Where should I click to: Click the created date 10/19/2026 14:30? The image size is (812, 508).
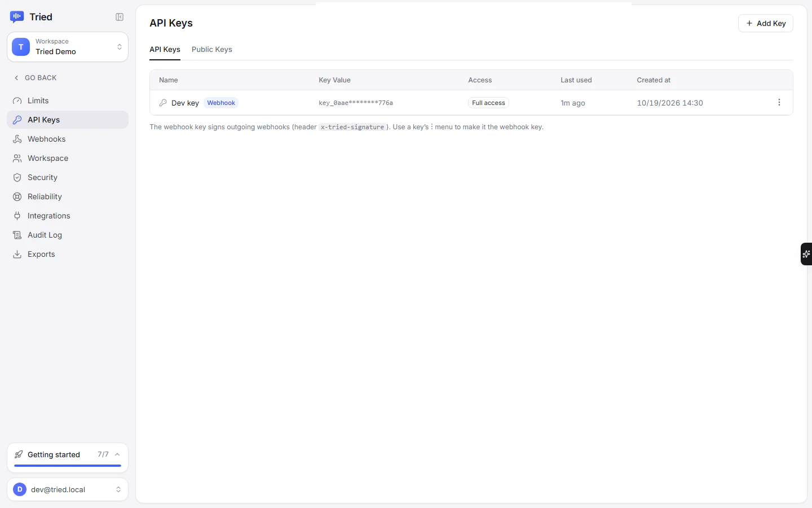click(670, 103)
